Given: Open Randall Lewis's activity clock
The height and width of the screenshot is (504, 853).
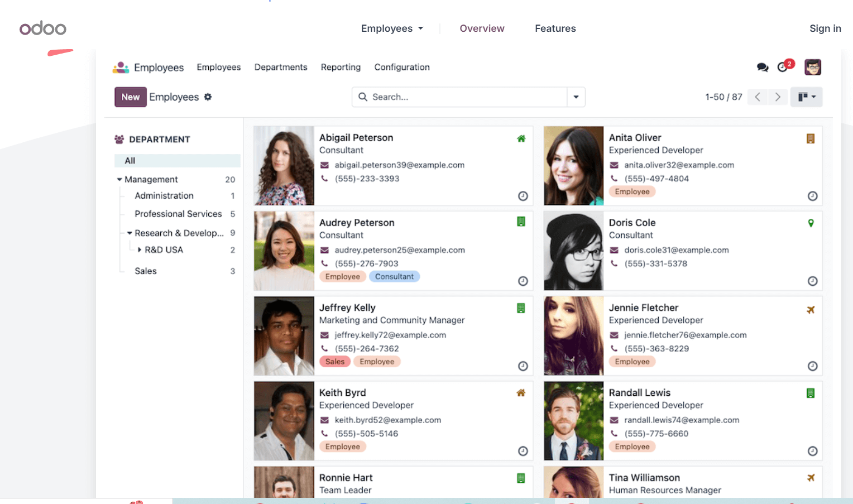Looking at the screenshot, I should (813, 451).
